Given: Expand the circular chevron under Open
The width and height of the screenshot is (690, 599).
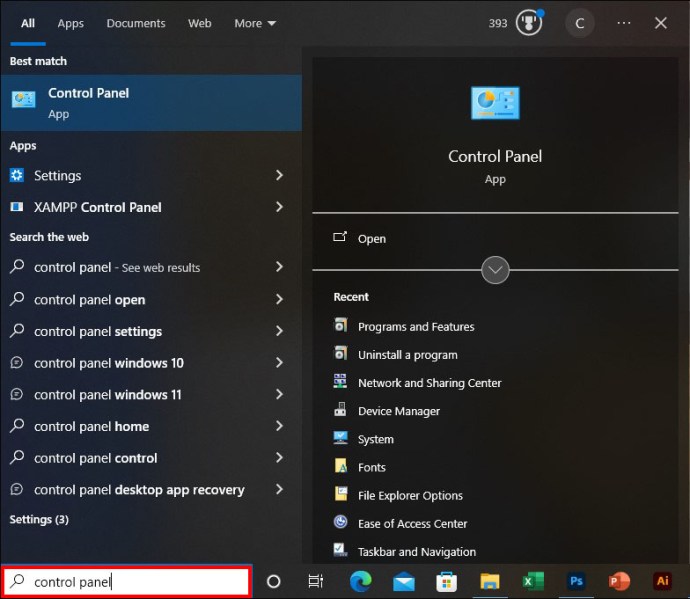Looking at the screenshot, I should (x=495, y=270).
